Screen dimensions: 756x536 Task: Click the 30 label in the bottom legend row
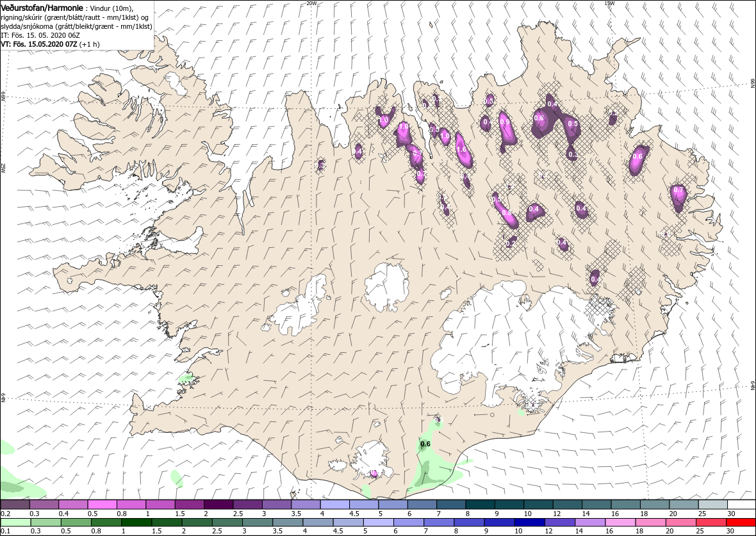(730, 532)
